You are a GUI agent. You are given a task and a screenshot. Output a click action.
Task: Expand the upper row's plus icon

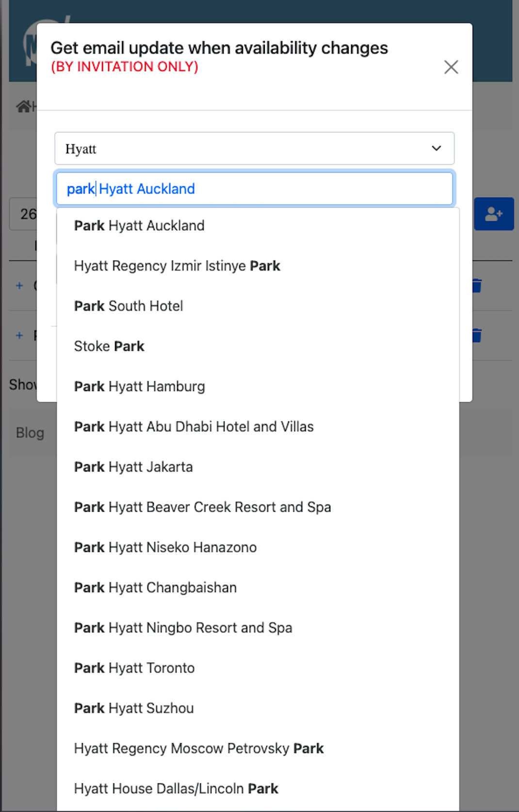19,286
